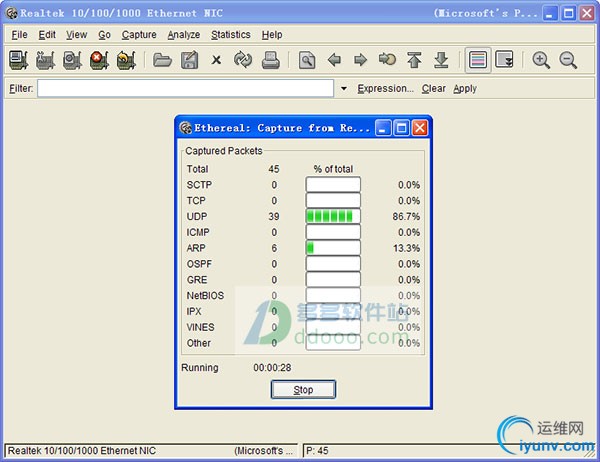Stop the running capture toolbar icon
Image resolution: width=600 pixels, height=462 pixels.
99,60
